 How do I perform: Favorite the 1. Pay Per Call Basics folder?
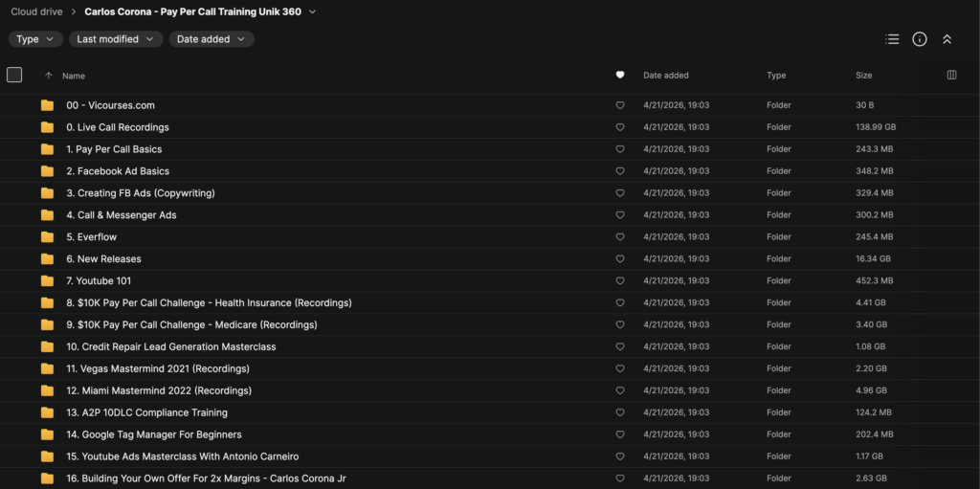(620, 149)
